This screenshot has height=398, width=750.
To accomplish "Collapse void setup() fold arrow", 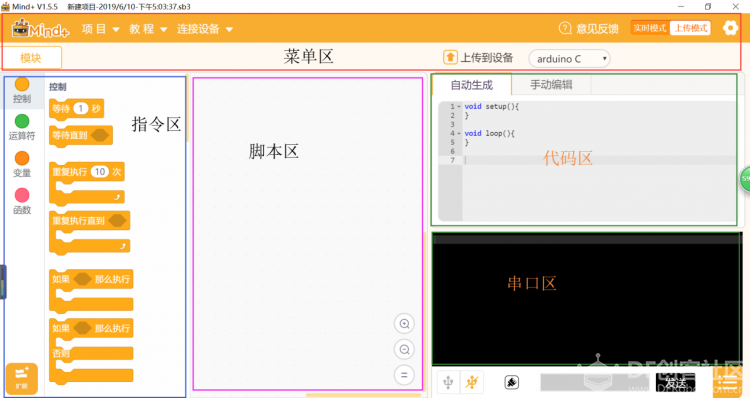I will point(459,107).
